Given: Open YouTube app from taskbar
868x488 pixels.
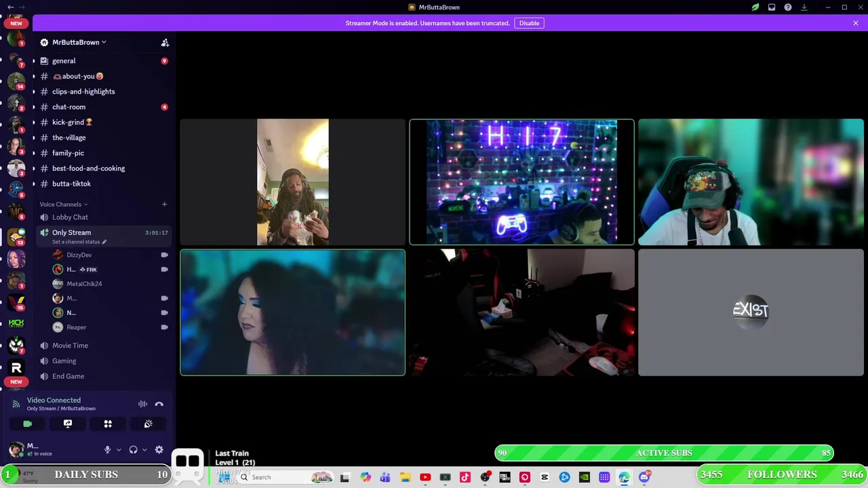Looking at the screenshot, I should click(x=425, y=477).
